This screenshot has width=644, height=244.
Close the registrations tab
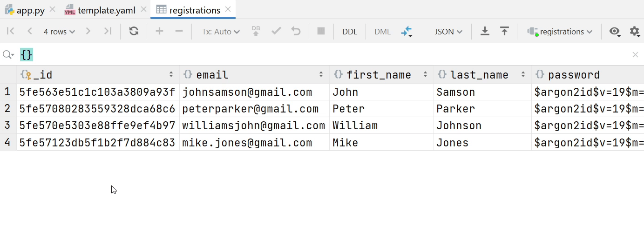click(228, 9)
